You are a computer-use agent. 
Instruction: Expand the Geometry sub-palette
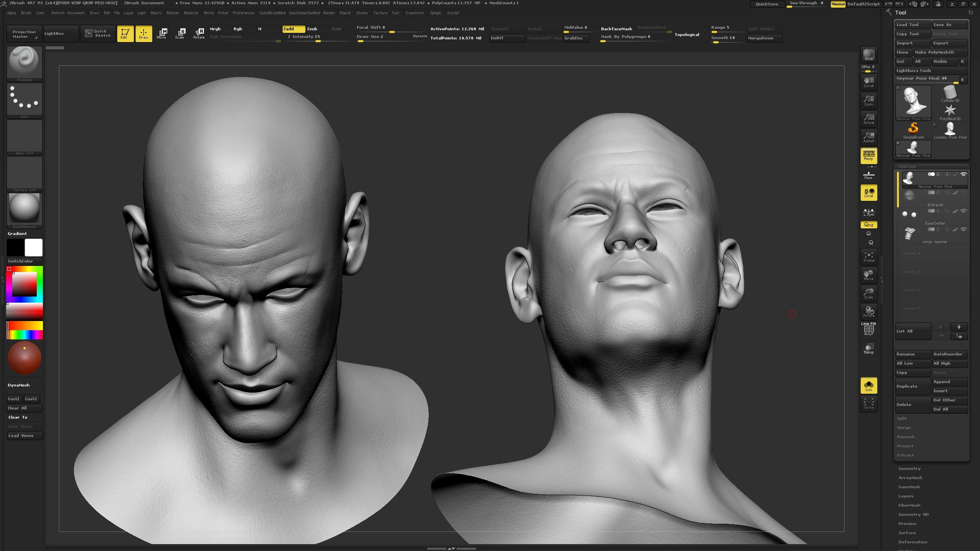coord(910,468)
